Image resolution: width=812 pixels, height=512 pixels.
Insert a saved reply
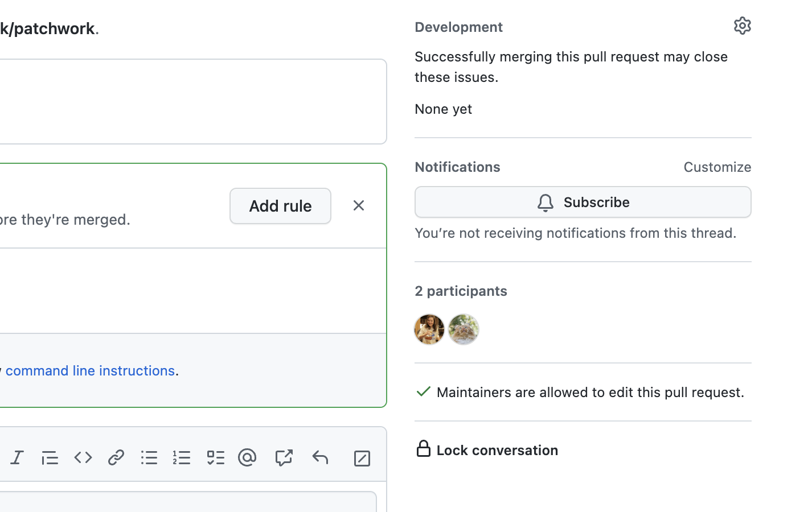[x=320, y=457]
